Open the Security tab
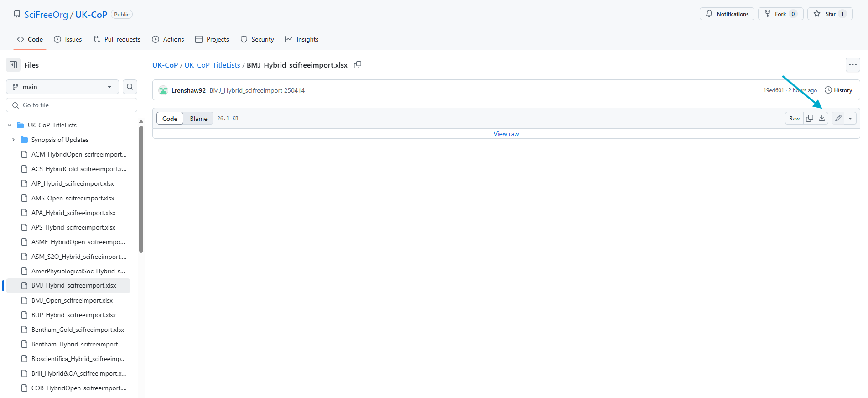Image resolution: width=868 pixels, height=398 pixels. (257, 39)
